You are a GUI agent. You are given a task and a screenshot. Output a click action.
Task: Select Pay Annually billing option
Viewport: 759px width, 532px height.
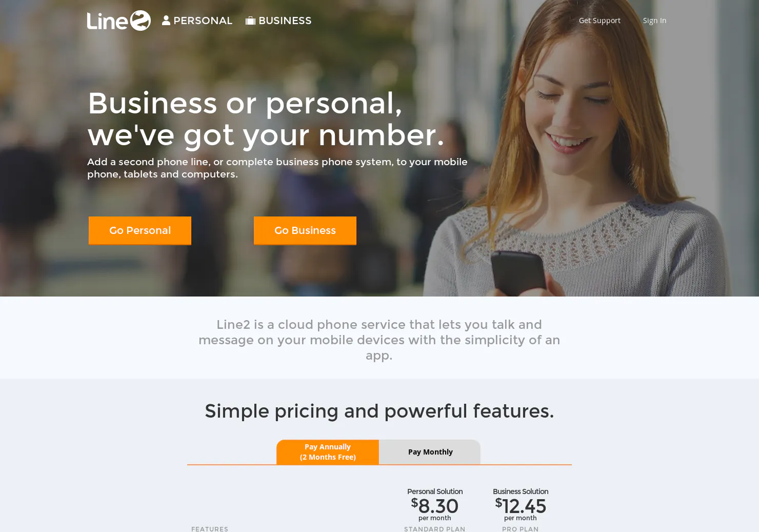pos(328,452)
